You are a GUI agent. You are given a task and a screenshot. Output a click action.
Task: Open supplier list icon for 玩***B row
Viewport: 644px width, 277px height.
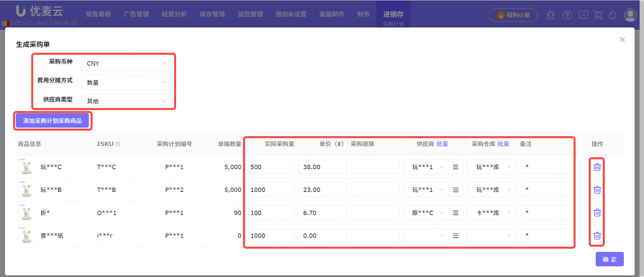click(455, 190)
